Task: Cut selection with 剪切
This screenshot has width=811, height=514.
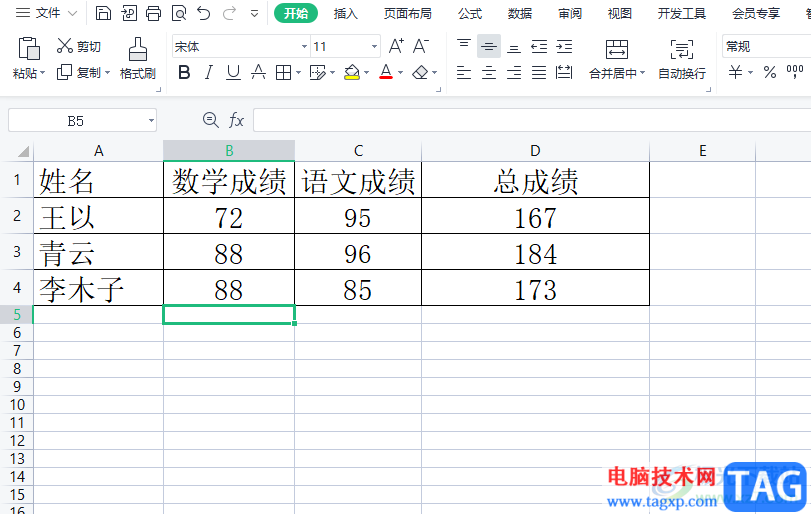Action: tap(79, 46)
